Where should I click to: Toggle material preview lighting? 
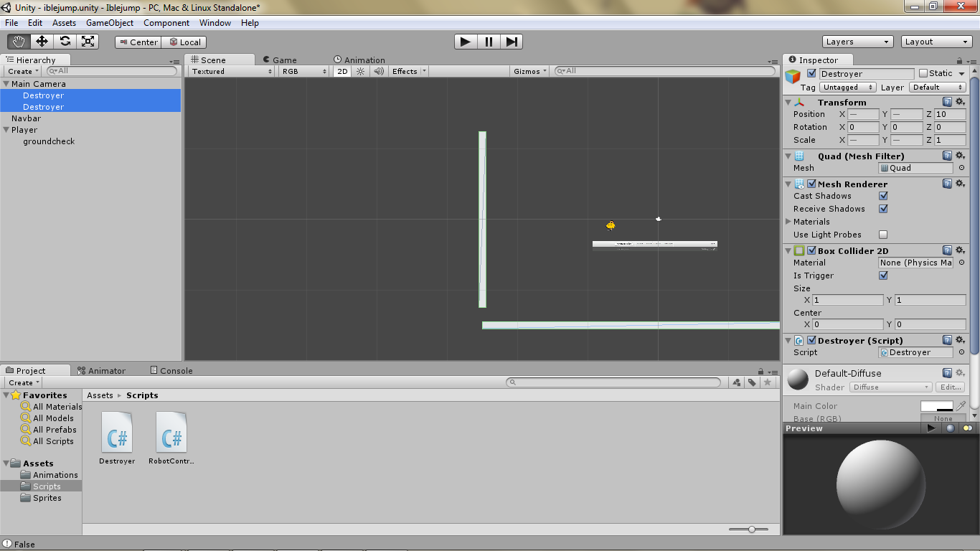[968, 428]
